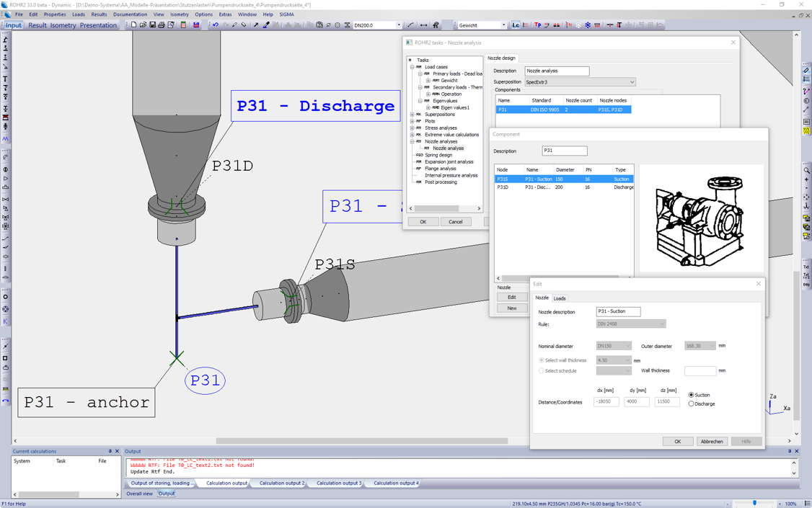Click the Save (floppy disk) toolbar icon
The height and width of the screenshot is (508, 812).
(152, 25)
